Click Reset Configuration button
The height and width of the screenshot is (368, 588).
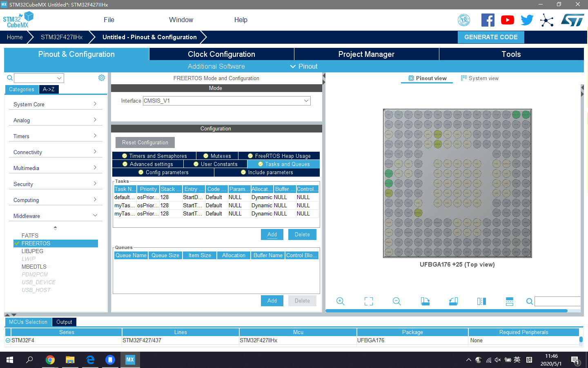145,142
